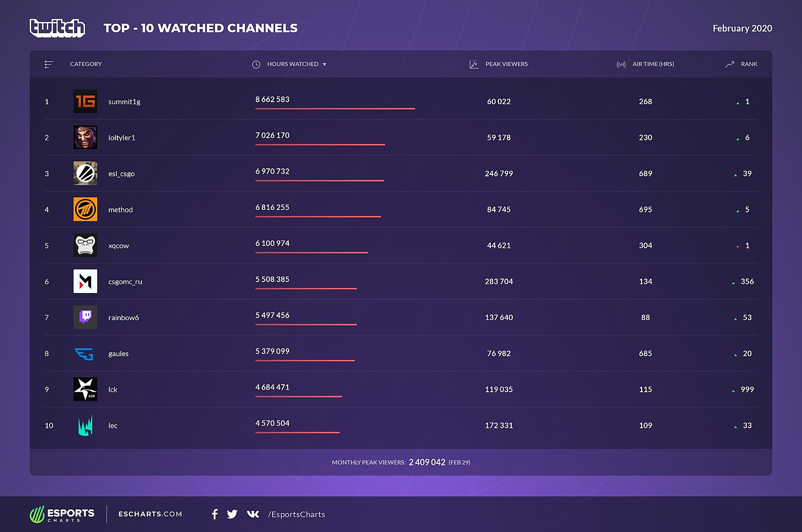Click the Twitter bird icon in footer
This screenshot has width=802, height=532.
(x=232, y=514)
